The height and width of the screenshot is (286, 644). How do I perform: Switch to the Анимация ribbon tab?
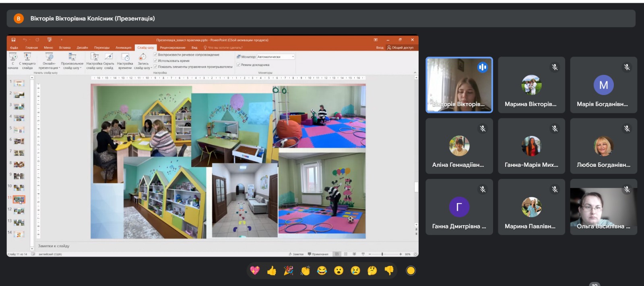click(x=123, y=48)
